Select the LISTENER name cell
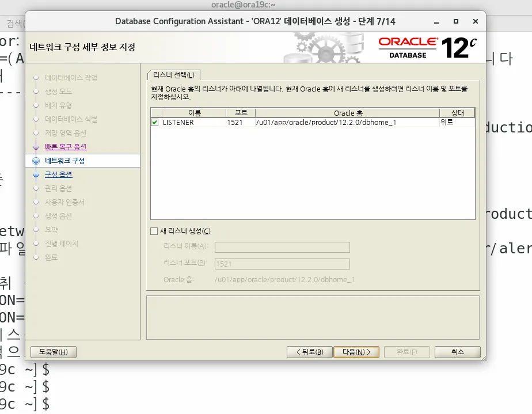 [194, 123]
